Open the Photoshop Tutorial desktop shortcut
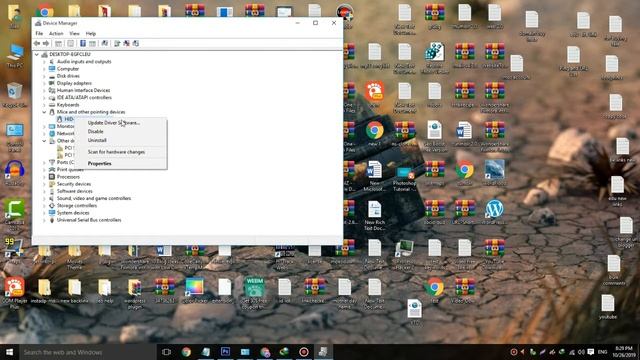Screen dimensions: 640x360 (x=404, y=179)
